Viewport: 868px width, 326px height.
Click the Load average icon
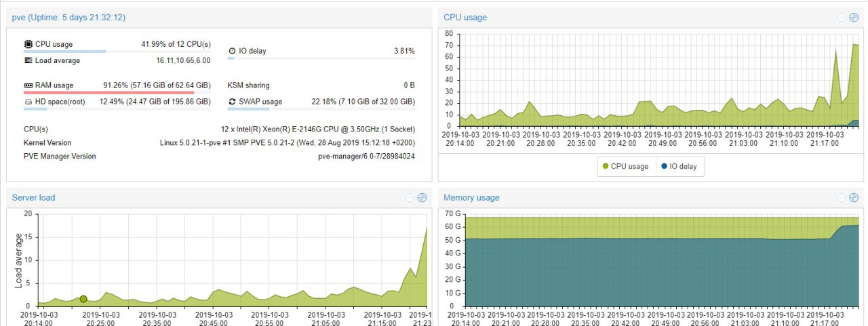coord(28,60)
